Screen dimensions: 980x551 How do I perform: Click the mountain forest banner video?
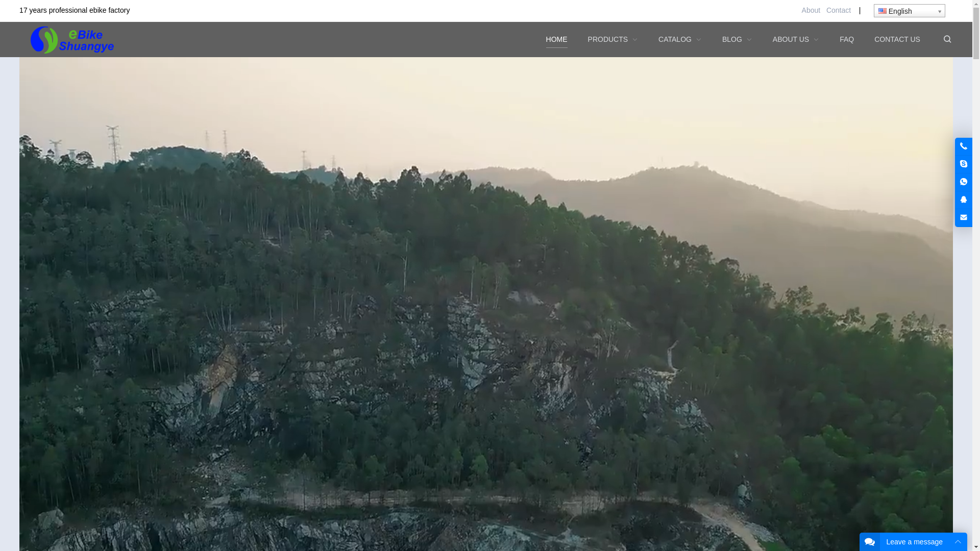click(x=486, y=304)
